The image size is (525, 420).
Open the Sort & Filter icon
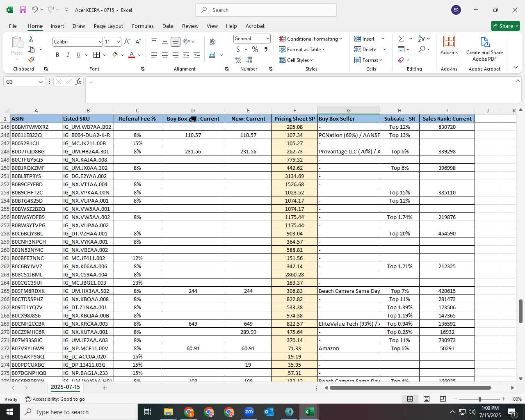[x=422, y=39]
